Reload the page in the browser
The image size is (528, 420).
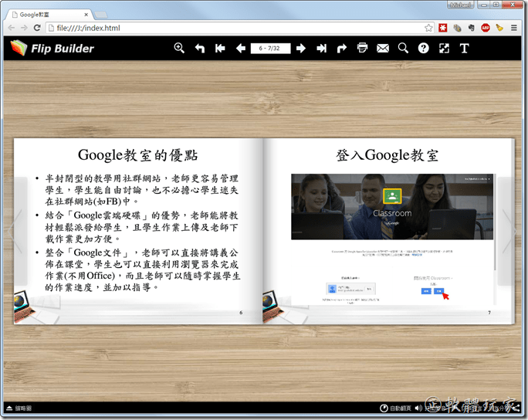[37, 28]
